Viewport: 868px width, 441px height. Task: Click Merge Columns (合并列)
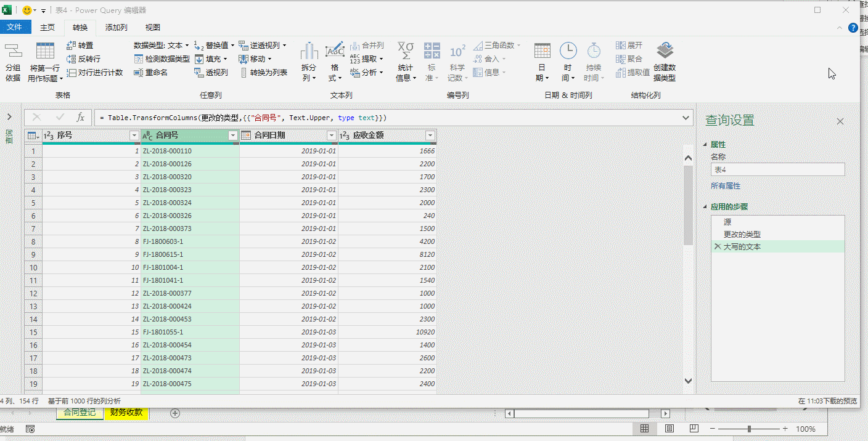(367, 45)
